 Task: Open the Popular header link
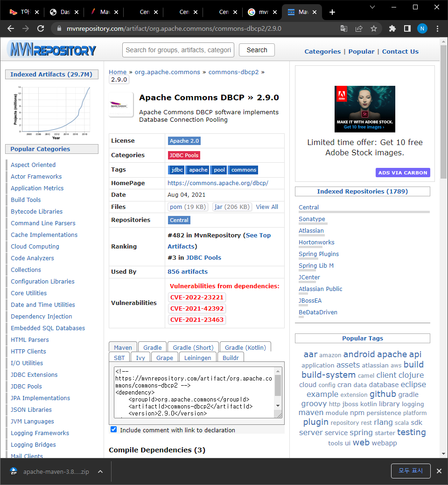361,52
